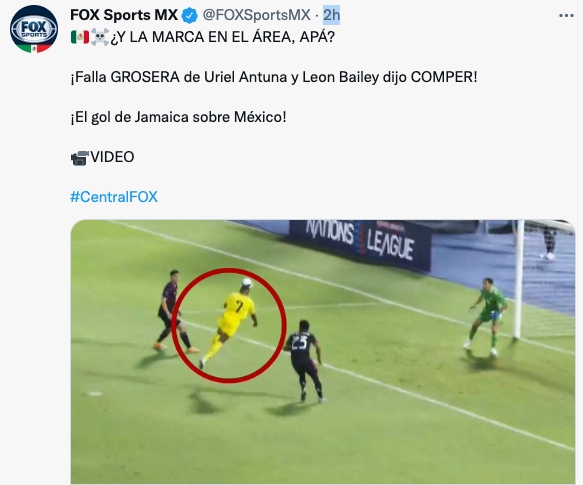The image size is (583, 485).
Task: Click the blue verified badge
Action: [x=190, y=16]
